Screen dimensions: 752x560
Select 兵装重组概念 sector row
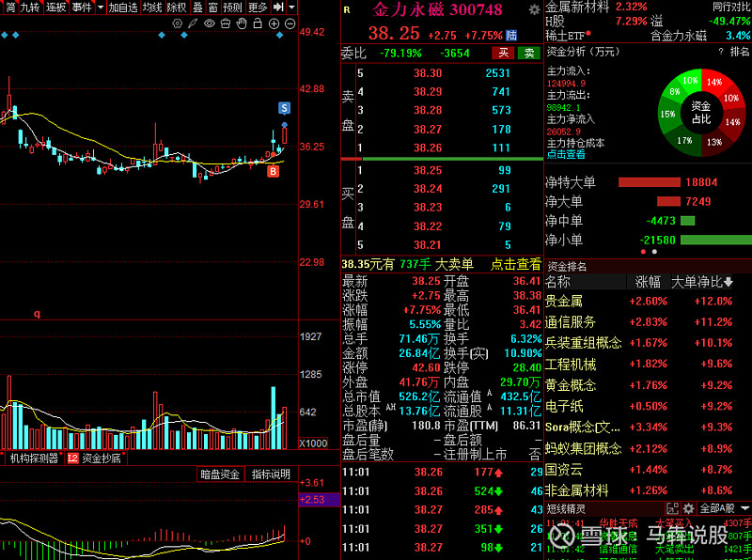(648, 343)
